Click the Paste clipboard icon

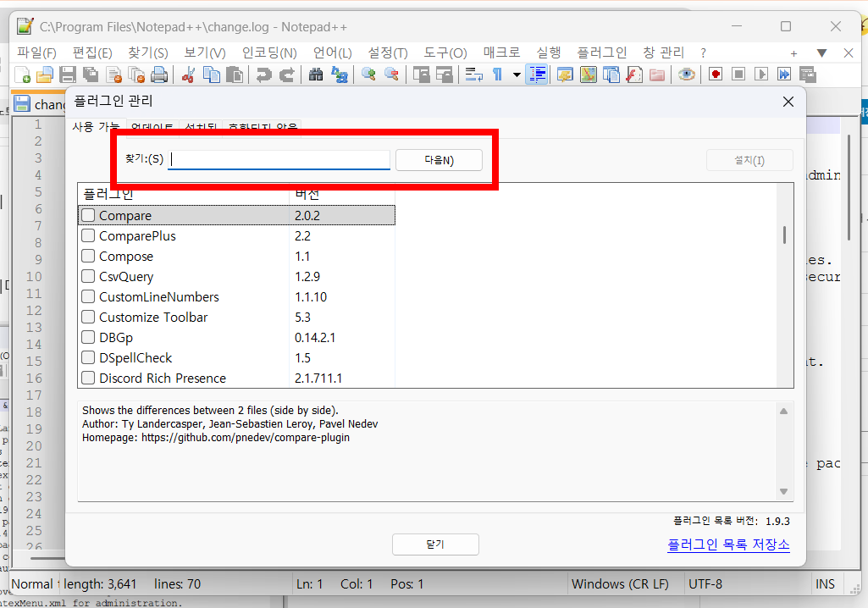[235, 75]
